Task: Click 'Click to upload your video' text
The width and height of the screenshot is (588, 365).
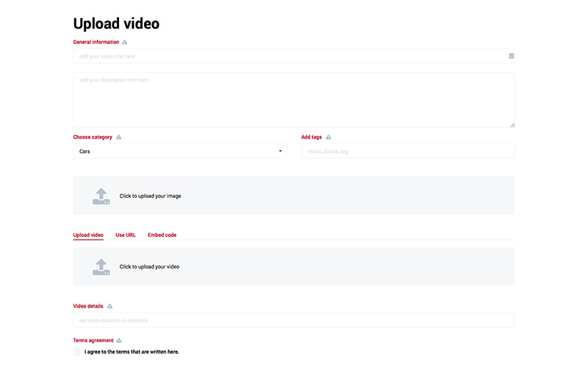Action: [149, 266]
